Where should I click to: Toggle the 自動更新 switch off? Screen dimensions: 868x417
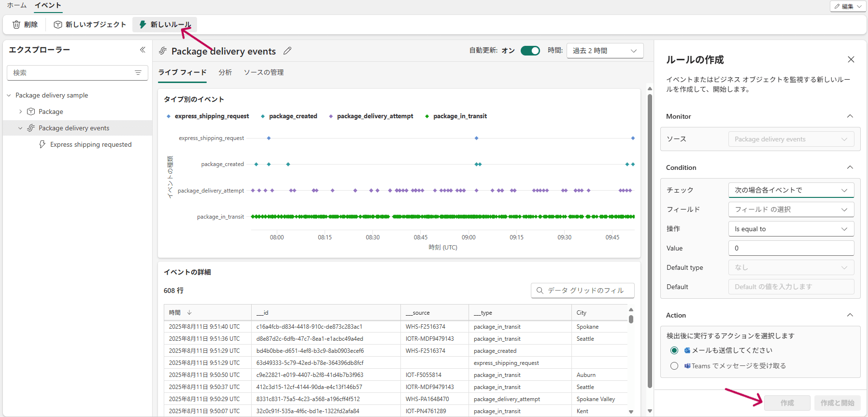[530, 51]
